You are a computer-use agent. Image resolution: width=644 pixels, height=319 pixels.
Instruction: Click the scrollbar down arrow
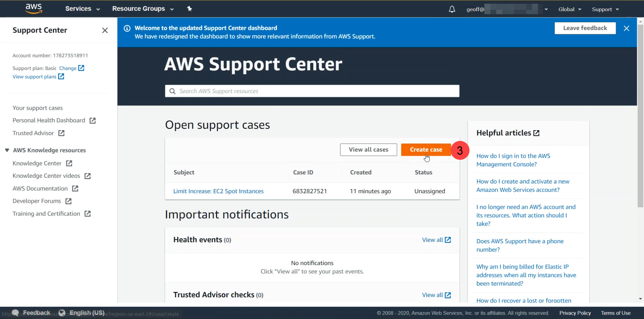(640, 299)
